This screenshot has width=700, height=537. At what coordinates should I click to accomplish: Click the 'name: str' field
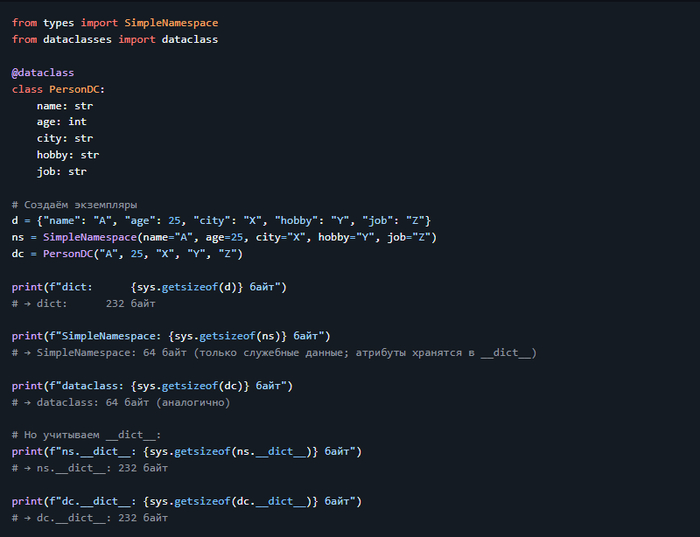point(65,105)
